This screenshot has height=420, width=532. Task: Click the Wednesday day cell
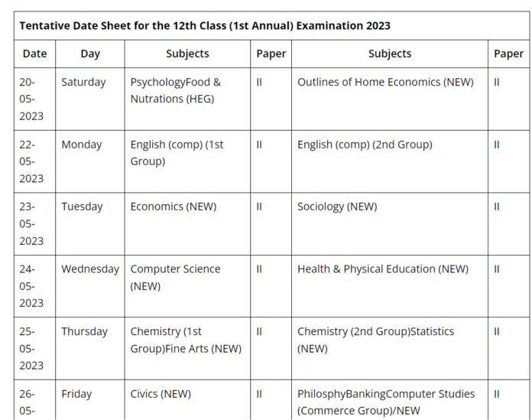click(x=90, y=269)
